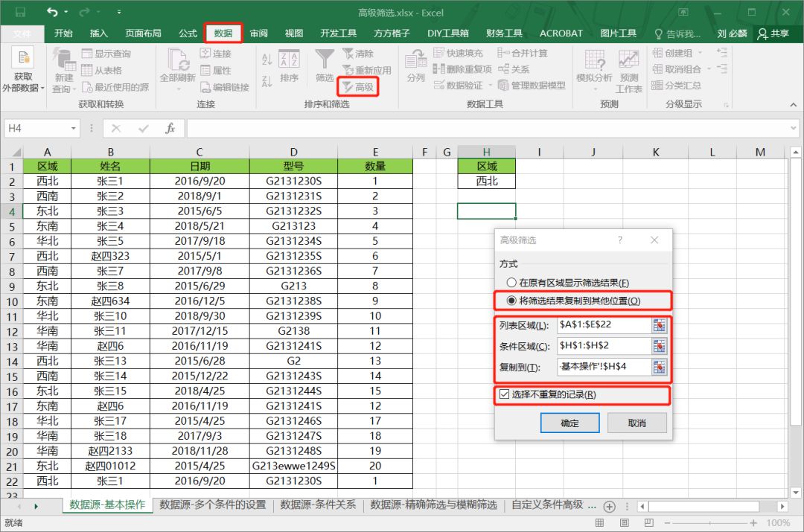The image size is (804, 532).
Task: Click the OK button in Advanced Filter
Action: [569, 423]
